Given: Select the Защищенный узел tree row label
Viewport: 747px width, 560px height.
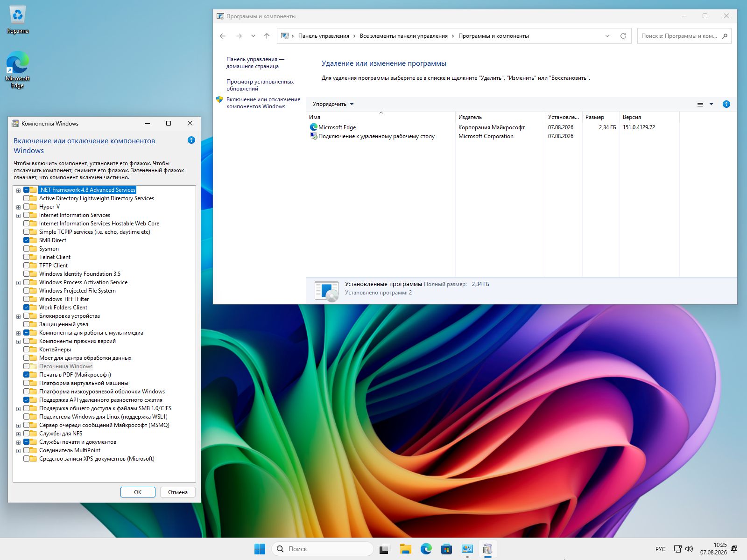Looking at the screenshot, I should coord(63,324).
